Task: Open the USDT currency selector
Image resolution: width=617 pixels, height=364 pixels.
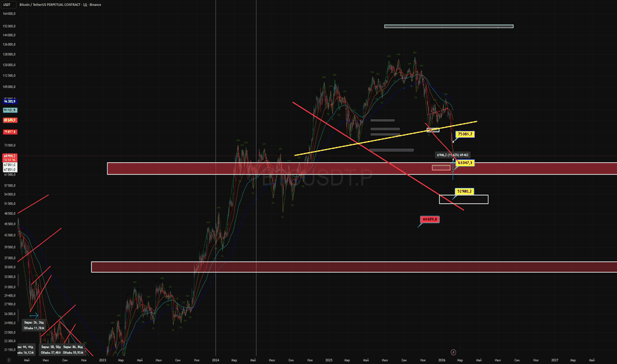Action: (7, 5)
